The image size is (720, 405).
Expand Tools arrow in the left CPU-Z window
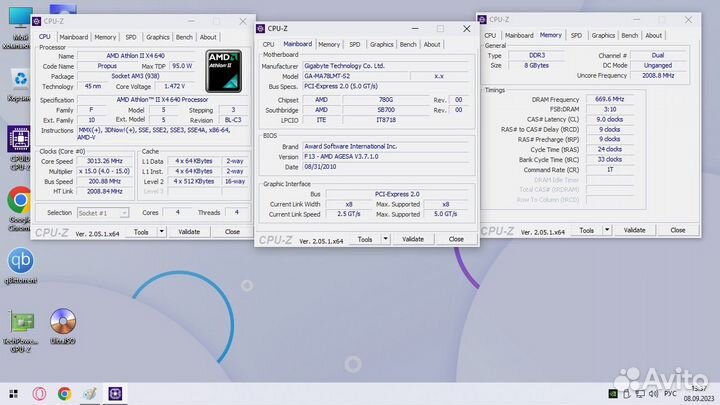tap(161, 232)
